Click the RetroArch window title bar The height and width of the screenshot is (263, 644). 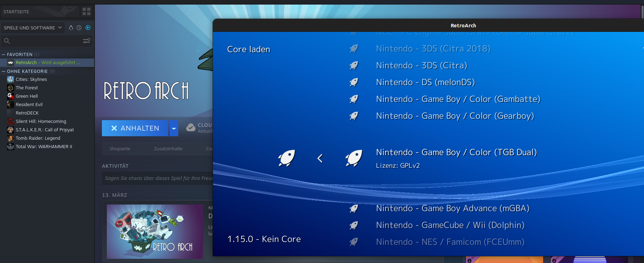click(428, 25)
